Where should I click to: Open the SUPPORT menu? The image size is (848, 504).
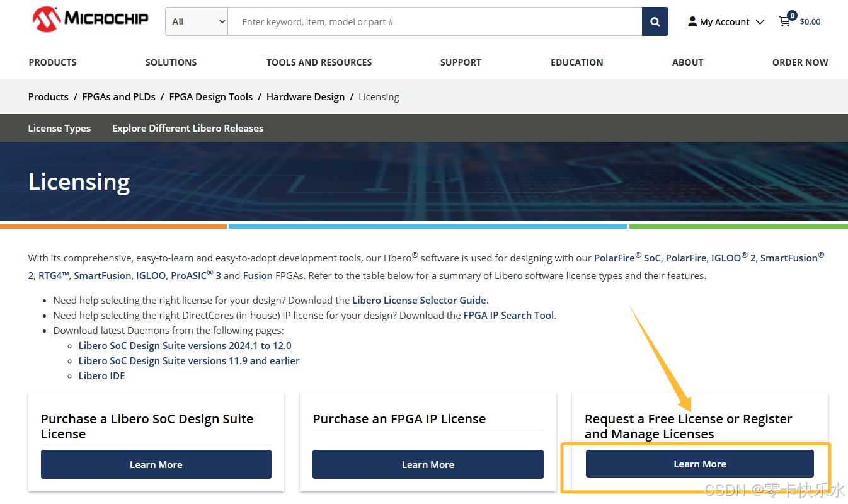(x=461, y=62)
